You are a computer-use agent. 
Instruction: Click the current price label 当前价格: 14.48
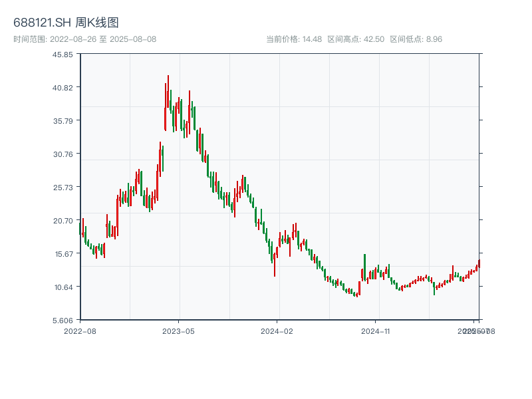(x=294, y=39)
